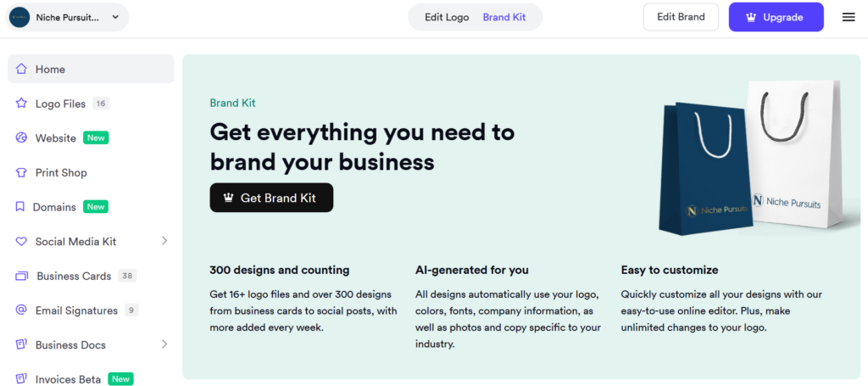Click the Get Brand Kit button

[271, 198]
